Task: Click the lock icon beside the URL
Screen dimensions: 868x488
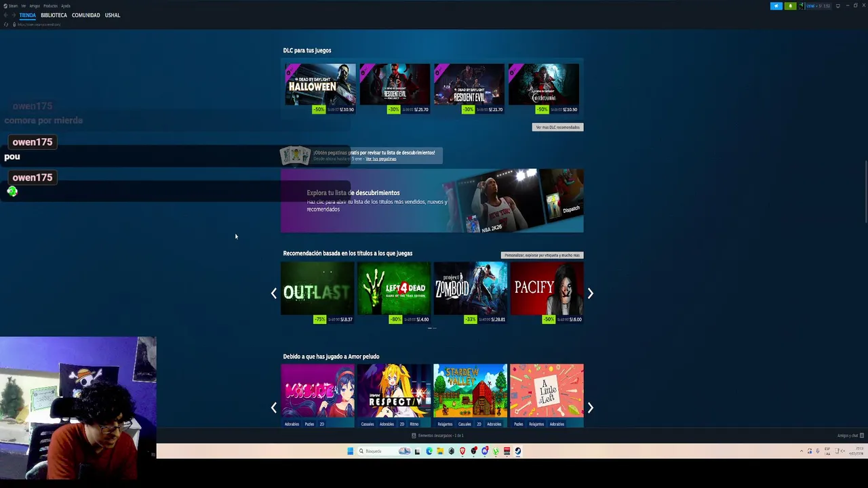Action: (14, 24)
